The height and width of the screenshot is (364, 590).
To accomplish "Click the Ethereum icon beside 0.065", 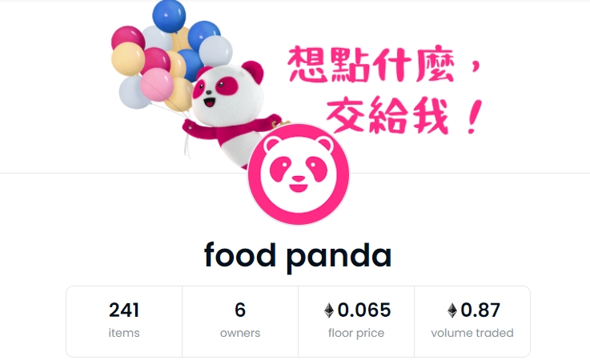I will tap(329, 310).
